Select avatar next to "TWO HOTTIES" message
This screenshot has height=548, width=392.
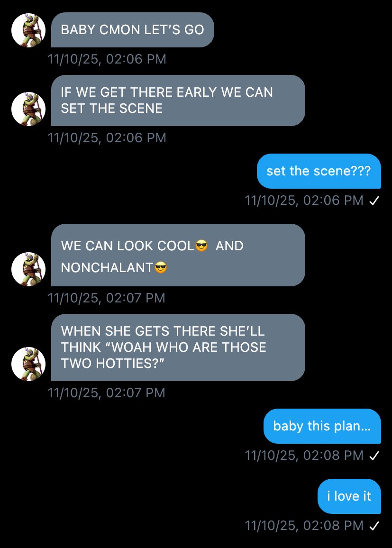coord(28,364)
